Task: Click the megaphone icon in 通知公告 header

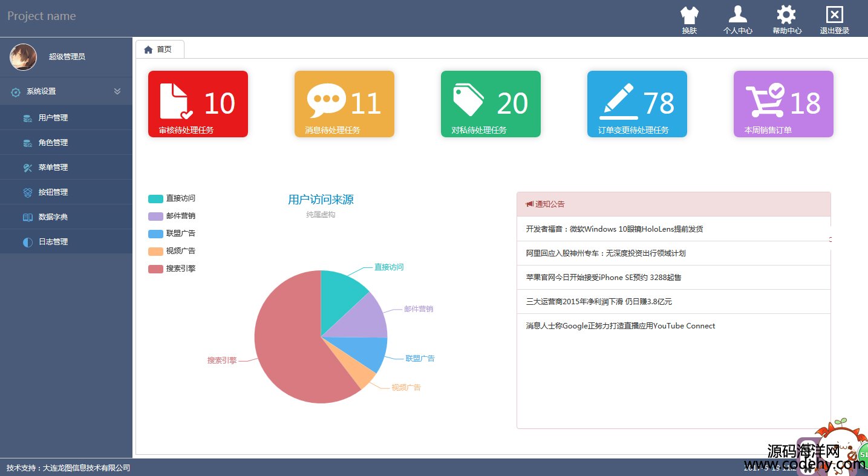Action: pos(530,204)
